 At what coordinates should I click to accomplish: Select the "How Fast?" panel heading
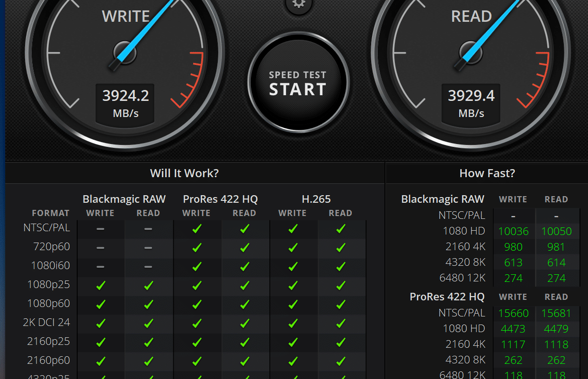tap(487, 173)
